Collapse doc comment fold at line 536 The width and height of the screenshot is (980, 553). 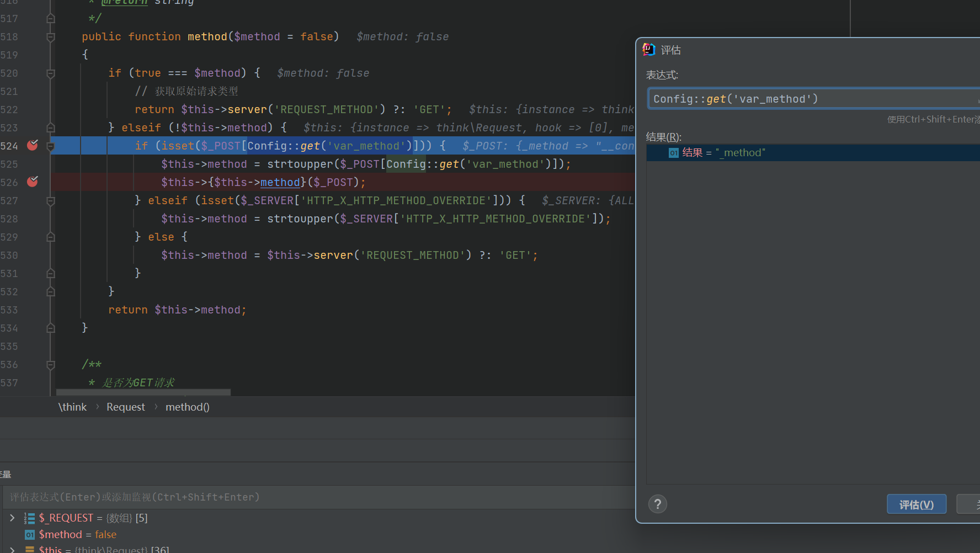coord(51,365)
